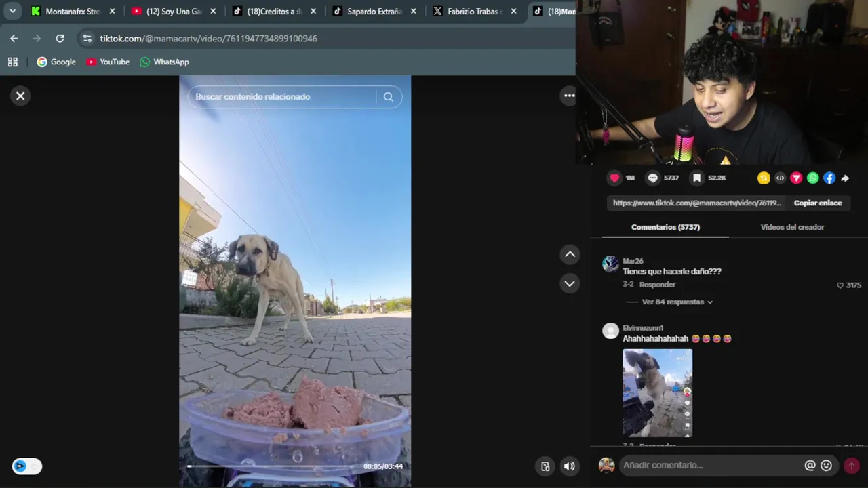Reload the page

pos(60,39)
